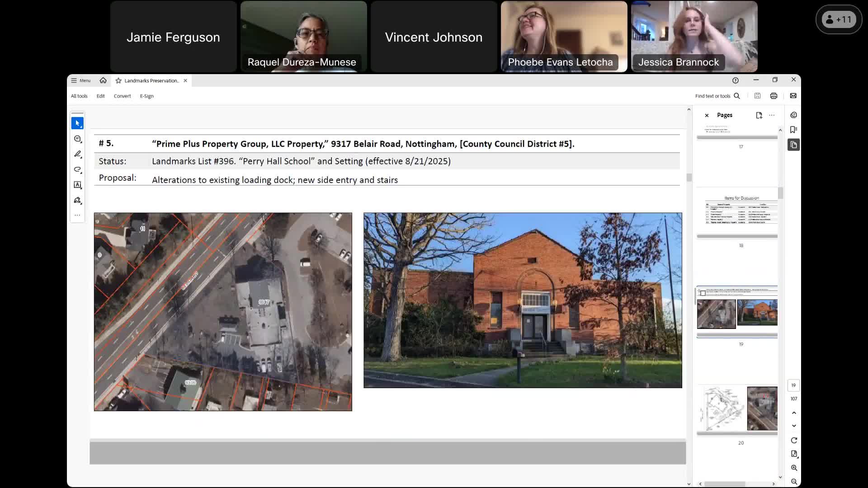This screenshot has height=488, width=868.
Task: Open the Convert menu
Action: [122, 96]
